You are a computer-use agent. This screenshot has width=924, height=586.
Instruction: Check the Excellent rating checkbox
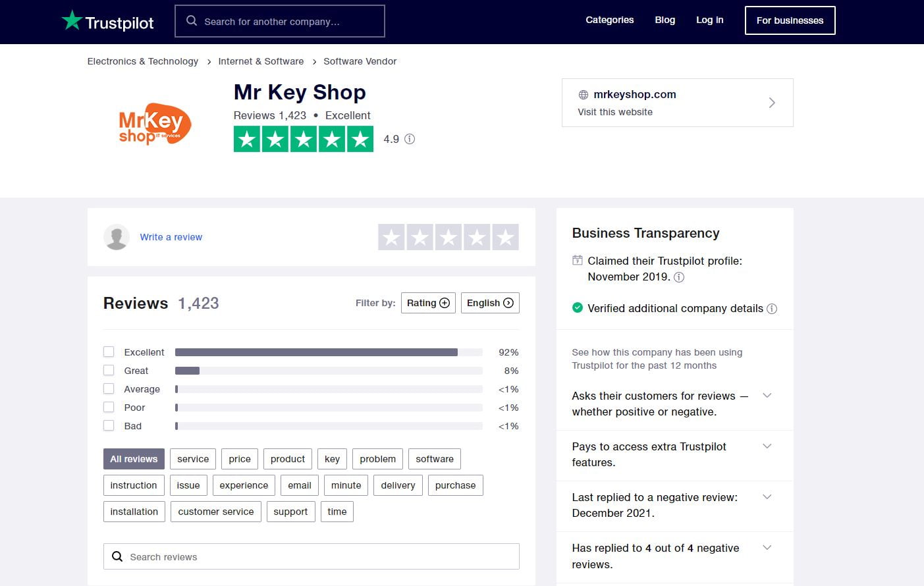109,352
